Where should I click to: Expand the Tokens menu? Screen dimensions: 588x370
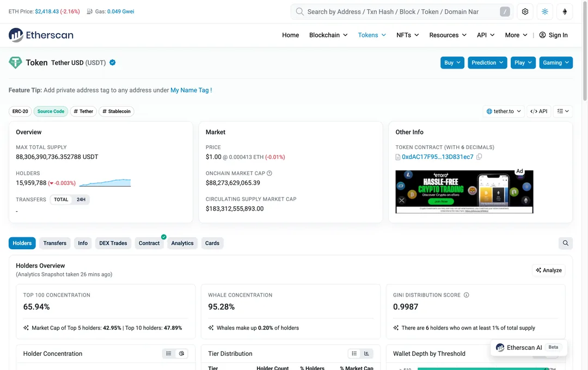click(x=372, y=35)
